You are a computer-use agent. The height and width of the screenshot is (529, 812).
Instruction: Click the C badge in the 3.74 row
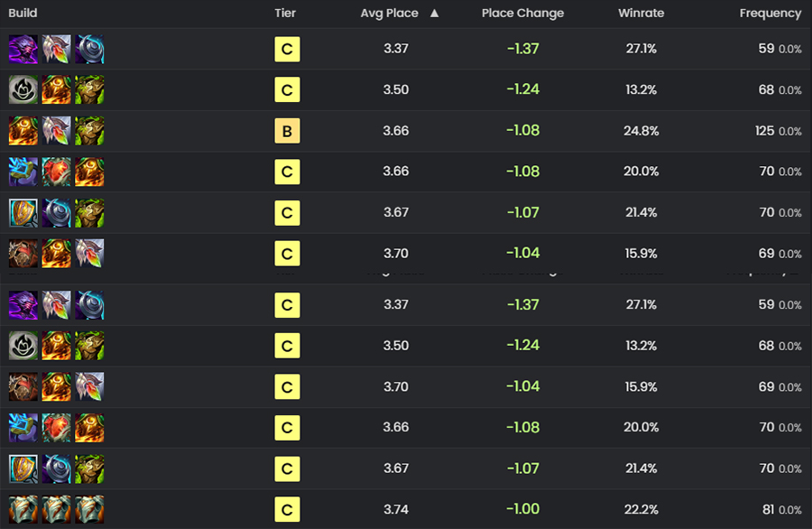point(287,510)
